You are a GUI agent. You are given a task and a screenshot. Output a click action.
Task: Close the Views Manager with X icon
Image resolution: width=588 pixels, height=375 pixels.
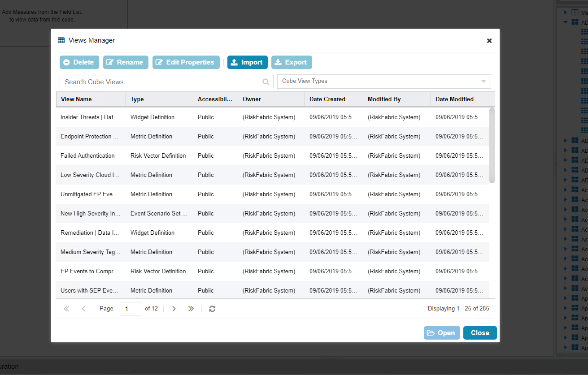[x=489, y=41]
